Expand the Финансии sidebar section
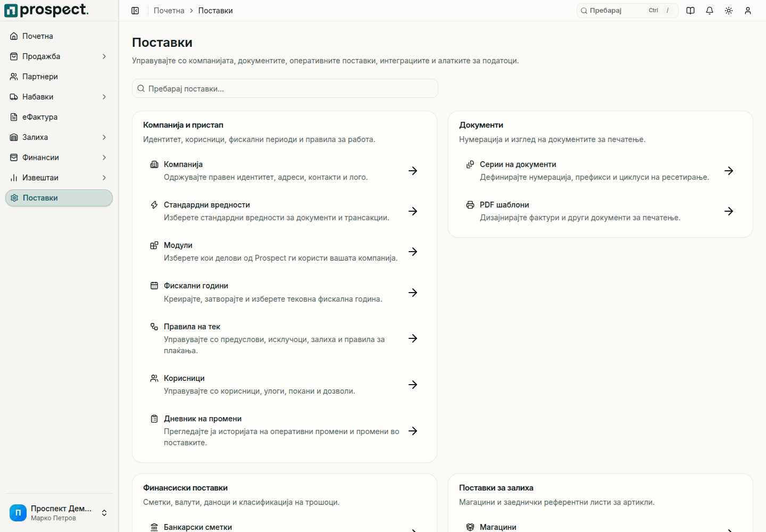Viewport: 766px width, 532px height. click(x=59, y=157)
